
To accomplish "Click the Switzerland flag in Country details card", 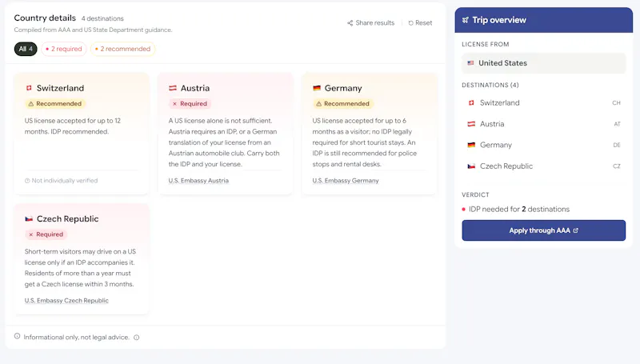I will (29, 88).
